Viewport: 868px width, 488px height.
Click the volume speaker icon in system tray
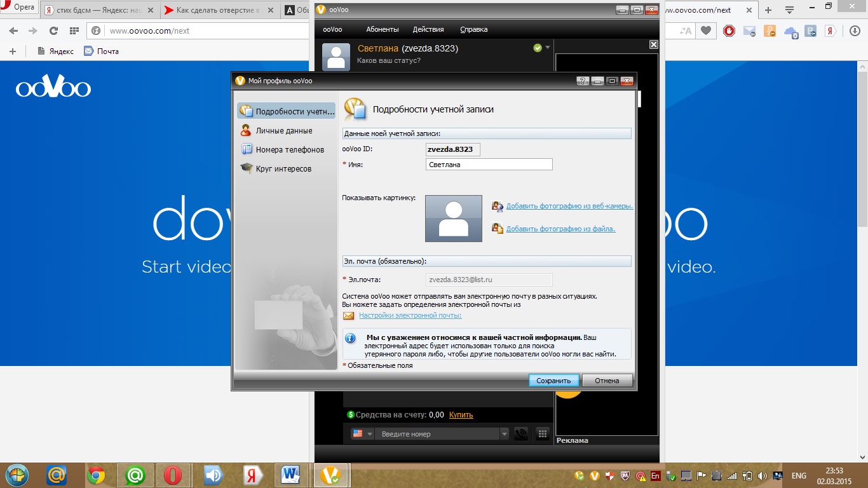762,475
